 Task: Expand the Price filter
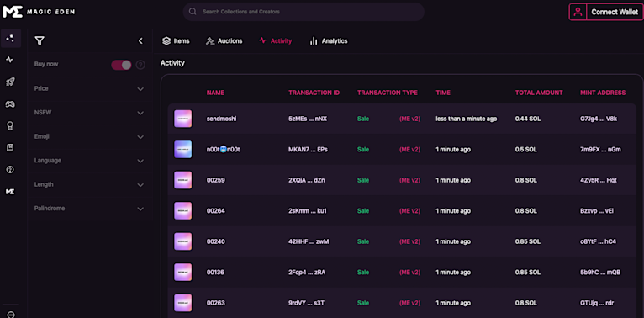pos(89,88)
